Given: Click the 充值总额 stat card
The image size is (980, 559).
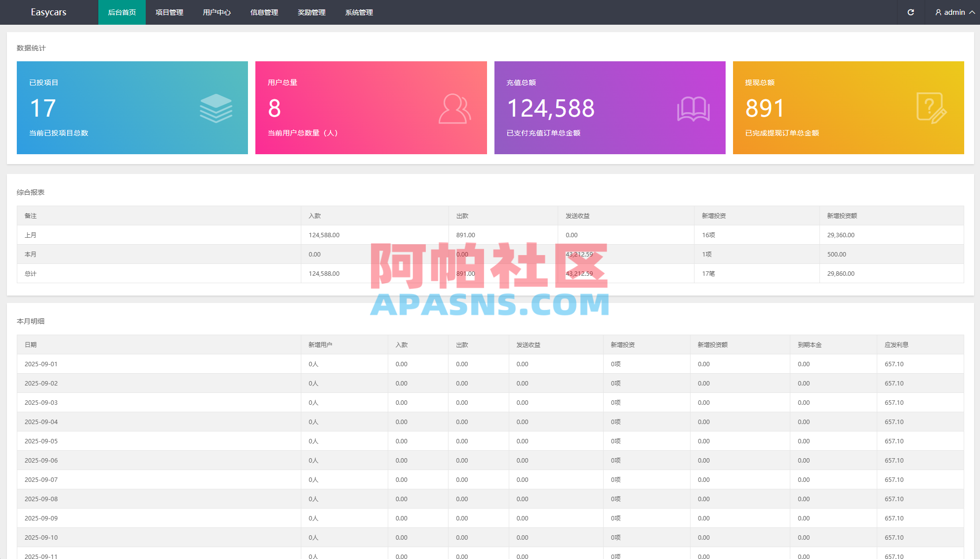Looking at the screenshot, I should coord(610,108).
